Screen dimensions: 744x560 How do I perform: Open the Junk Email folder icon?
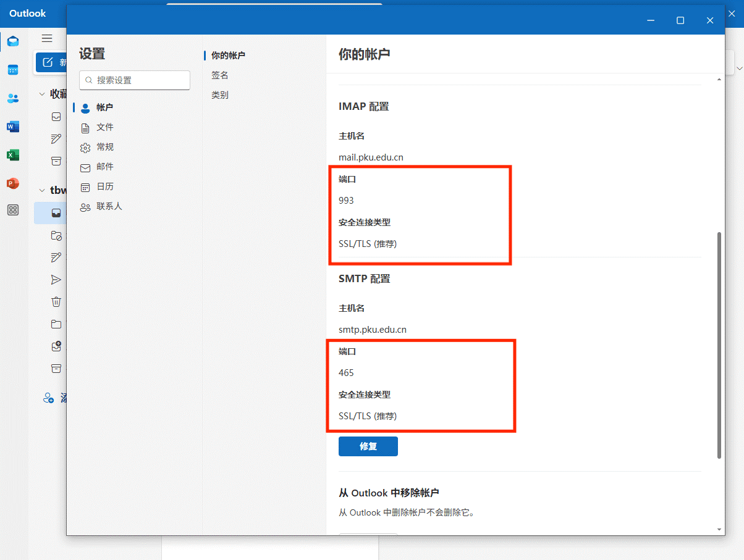pyautogui.click(x=56, y=235)
